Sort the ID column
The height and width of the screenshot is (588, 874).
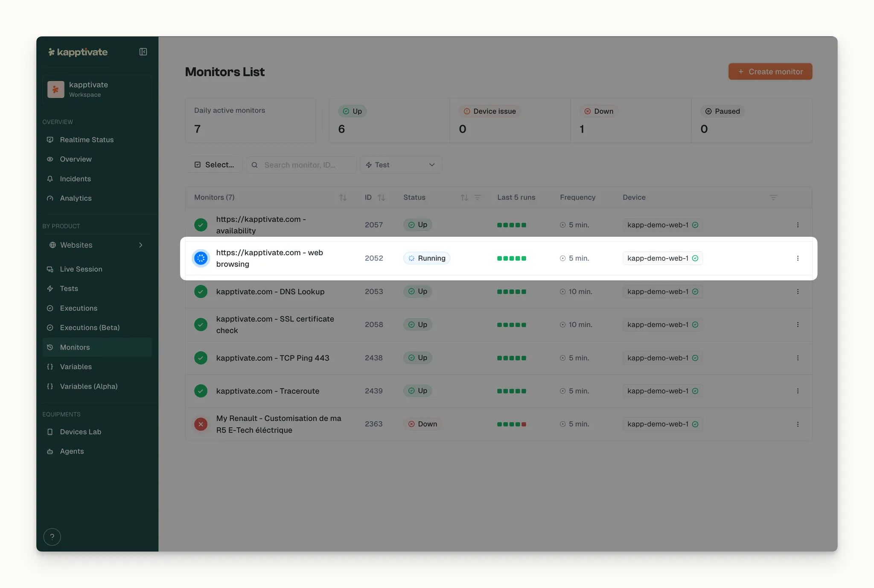coord(382,198)
